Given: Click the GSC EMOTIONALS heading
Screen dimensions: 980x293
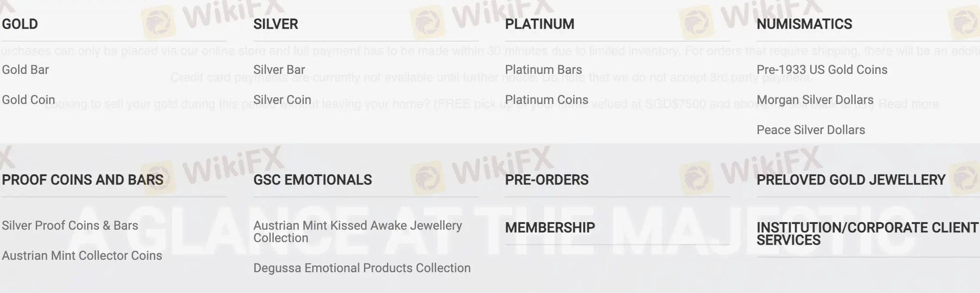Looking at the screenshot, I should [x=312, y=180].
